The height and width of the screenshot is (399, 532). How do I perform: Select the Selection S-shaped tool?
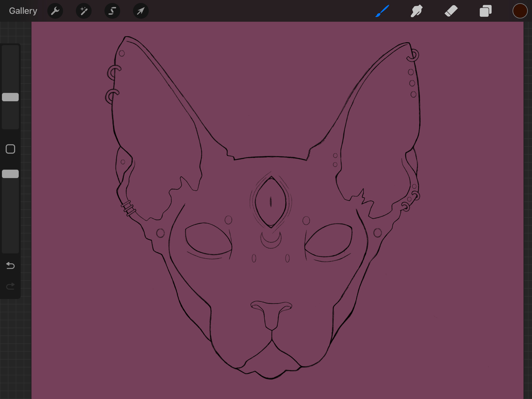112,11
